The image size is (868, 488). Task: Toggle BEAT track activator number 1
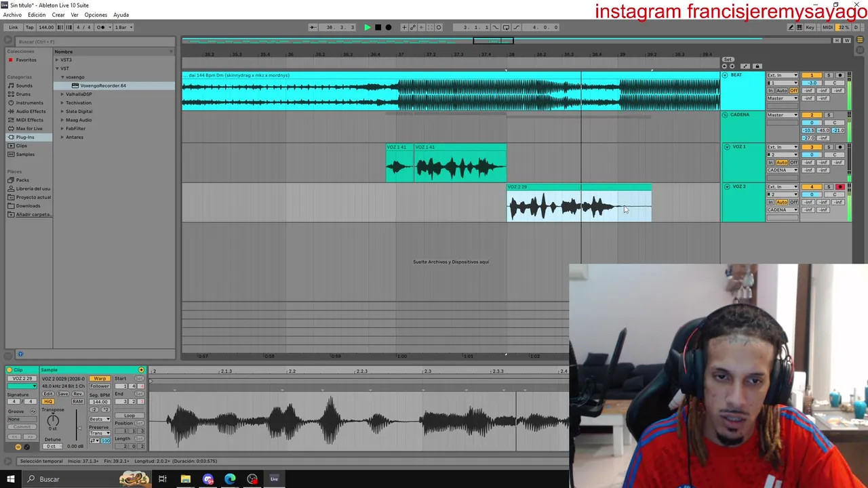click(811, 75)
